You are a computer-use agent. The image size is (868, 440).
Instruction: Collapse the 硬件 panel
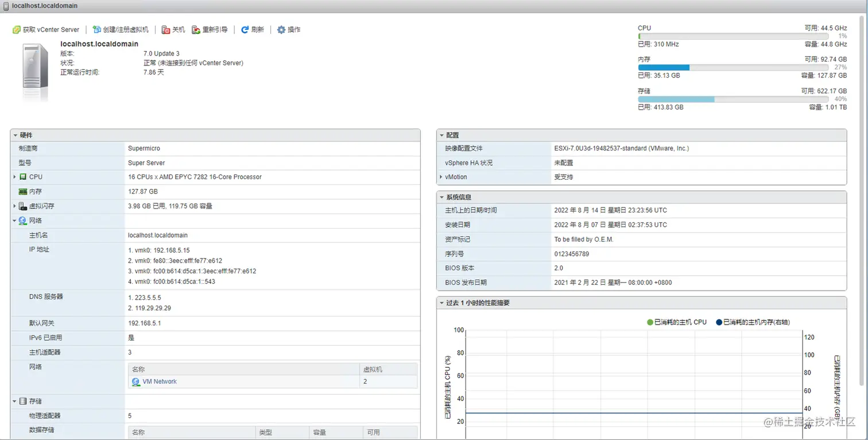point(15,135)
